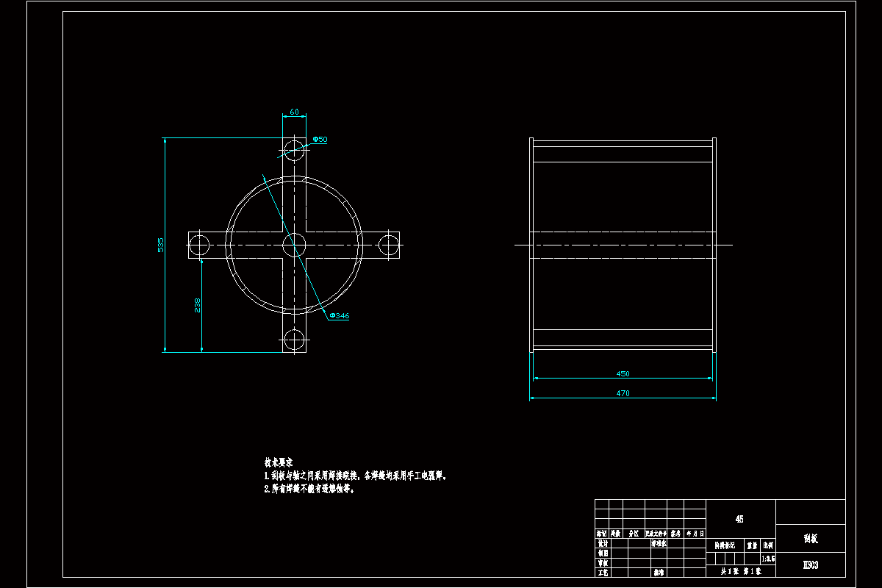
Task: Select drawing number HS03 in title block
Action: point(811,564)
